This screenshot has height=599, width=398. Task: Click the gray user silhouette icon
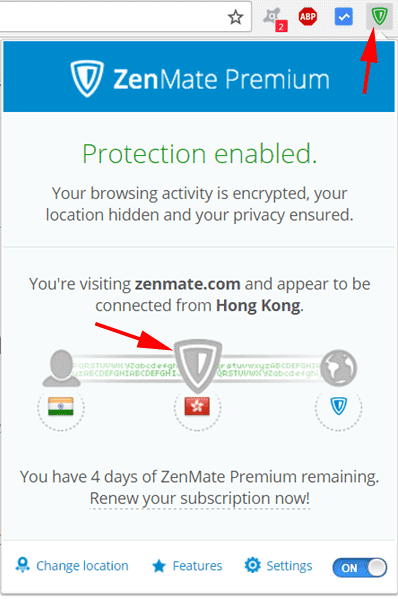(61, 367)
